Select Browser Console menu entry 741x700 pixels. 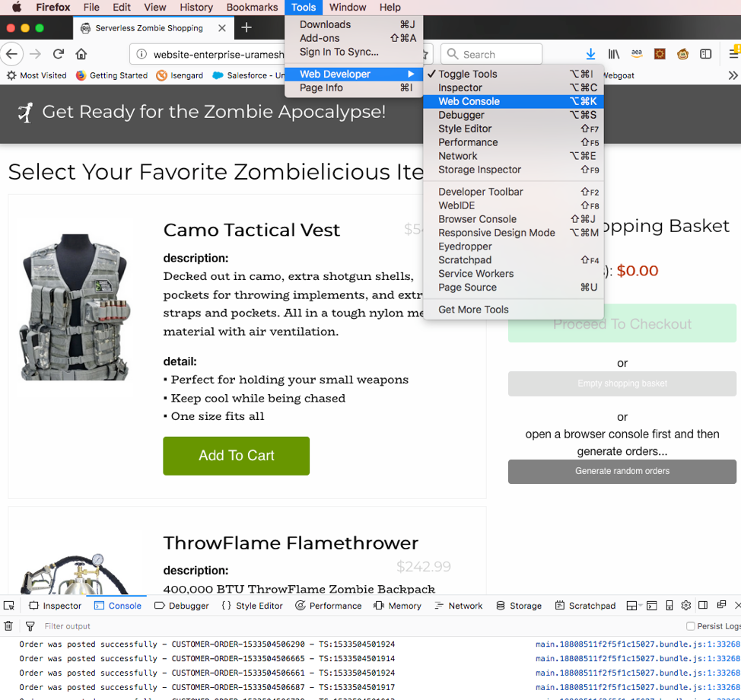514,219
